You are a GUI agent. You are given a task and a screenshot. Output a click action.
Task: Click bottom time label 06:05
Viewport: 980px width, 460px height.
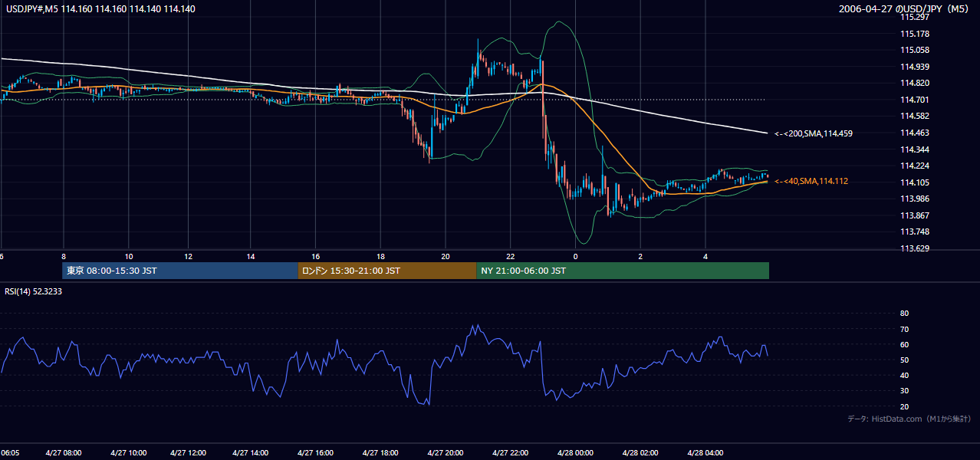point(10,452)
